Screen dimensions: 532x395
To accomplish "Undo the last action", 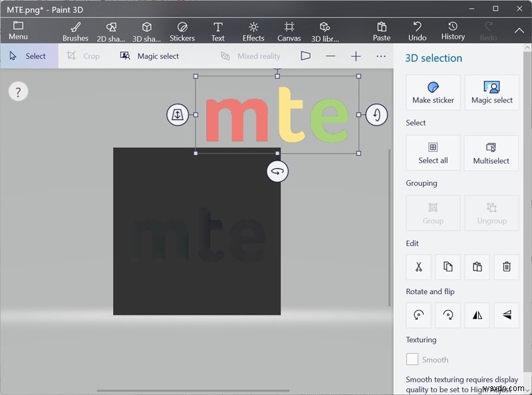I will pyautogui.click(x=418, y=30).
